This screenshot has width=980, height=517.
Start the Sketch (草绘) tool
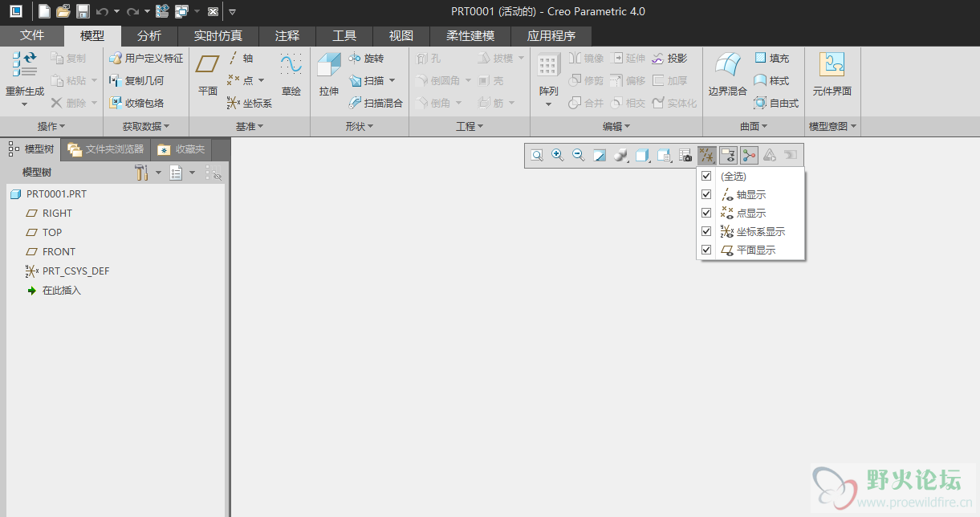click(291, 75)
